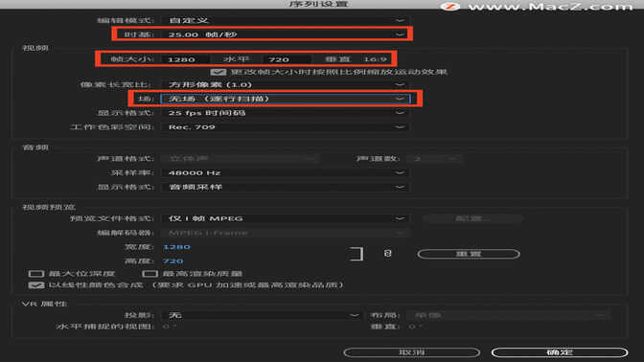This screenshot has height=362, width=644.
Task: Open the 时基 dropdown showing 25.00 帧/秒
Action: pos(285,34)
